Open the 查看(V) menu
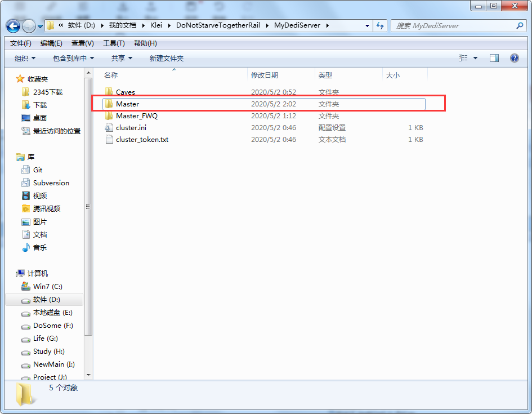The height and width of the screenshot is (414, 532). (82, 43)
